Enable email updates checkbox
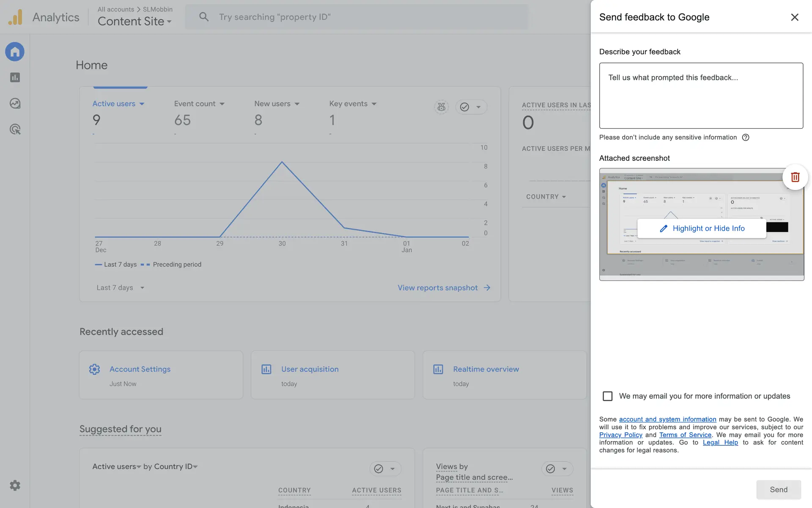 click(607, 396)
